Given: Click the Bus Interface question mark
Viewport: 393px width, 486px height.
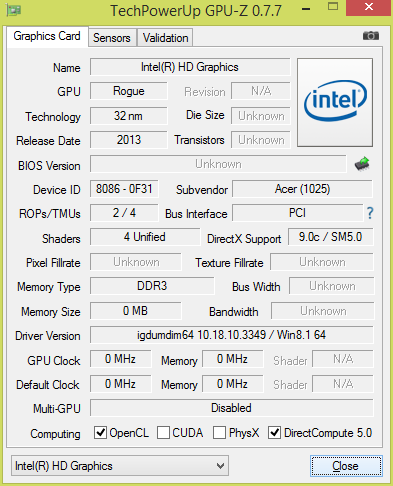Looking at the screenshot, I should coord(370,213).
